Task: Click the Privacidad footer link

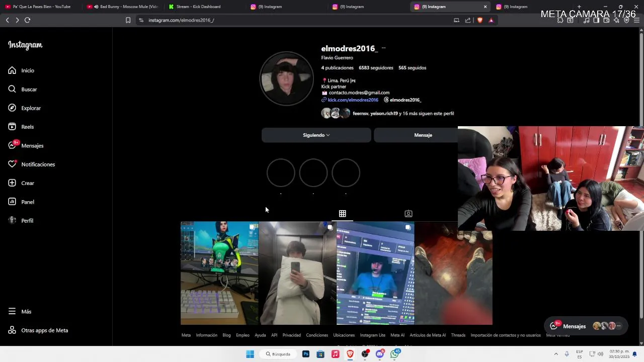Action: pyautogui.click(x=291, y=335)
